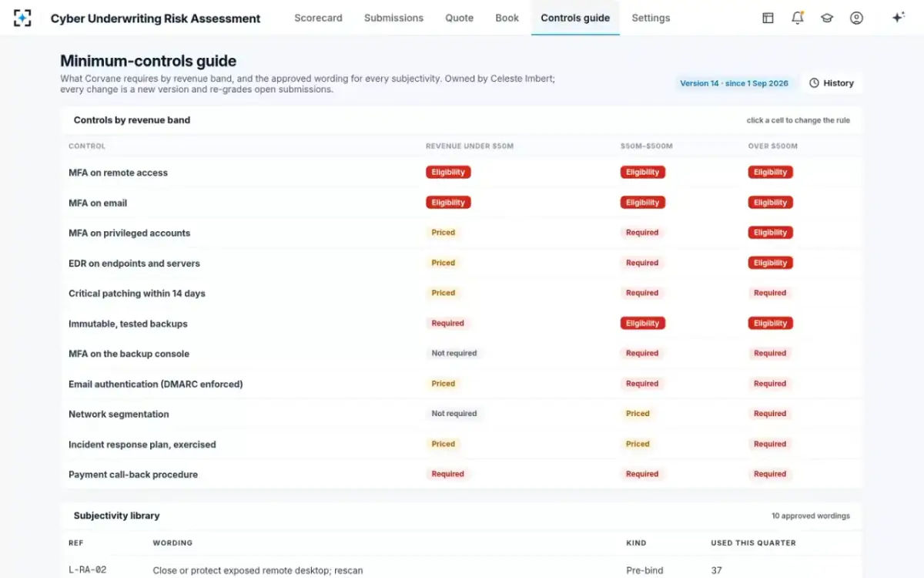Click over $500M Required cell for Critical patching
The image size is (924, 578).
[770, 293]
